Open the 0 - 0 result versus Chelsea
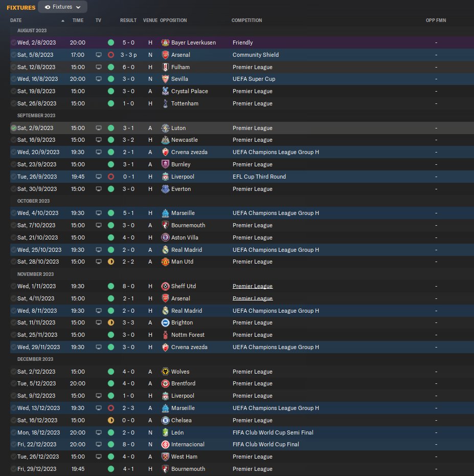474x476 pixels. point(128,420)
